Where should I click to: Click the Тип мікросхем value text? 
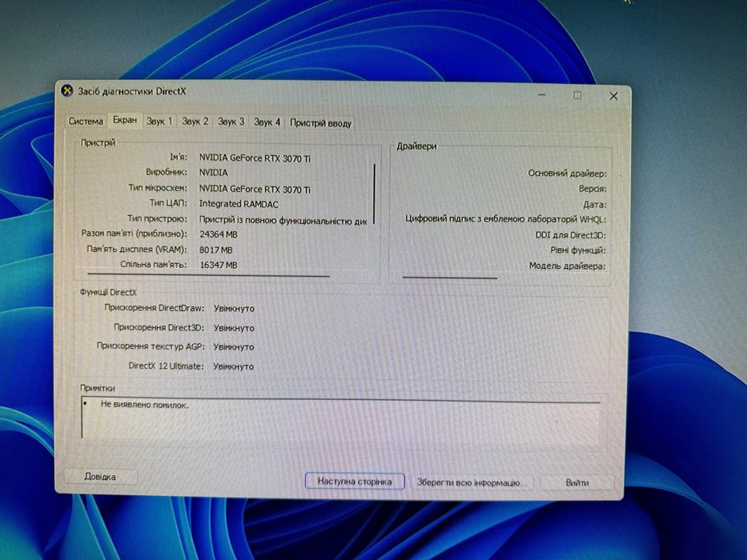pos(255,189)
